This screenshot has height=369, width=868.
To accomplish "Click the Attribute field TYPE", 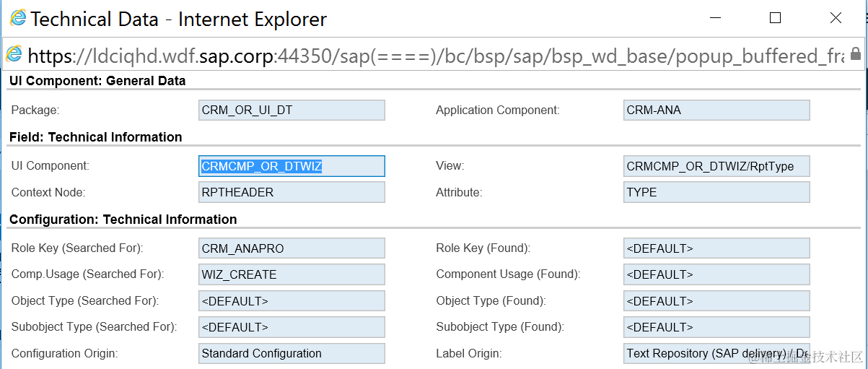I will [716, 192].
